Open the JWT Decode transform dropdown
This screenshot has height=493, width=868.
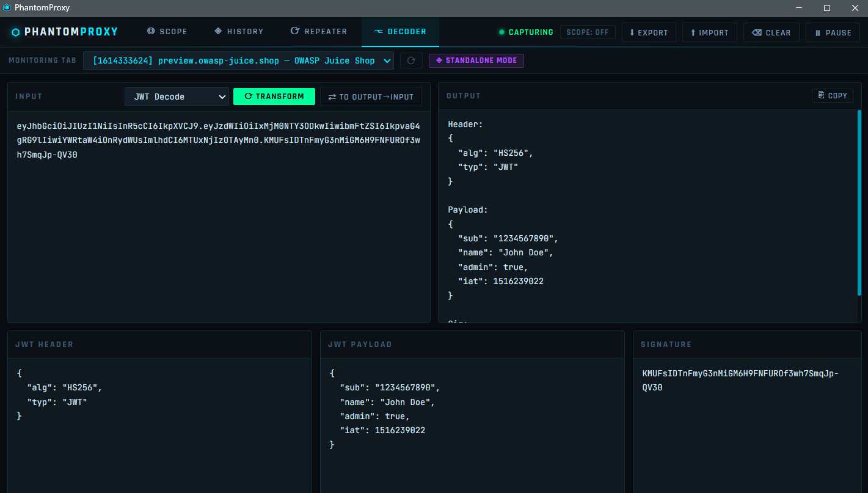(x=177, y=97)
